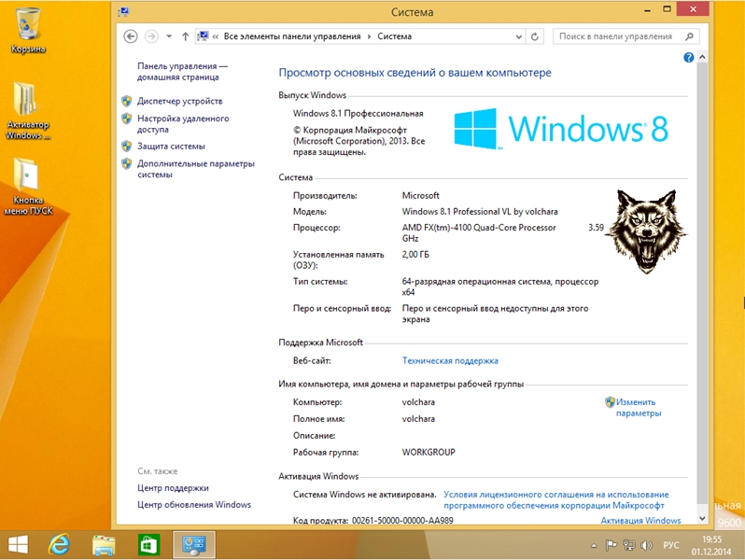
Task: Expand the arrow after Все элементы панели управления
Action: coord(369,36)
